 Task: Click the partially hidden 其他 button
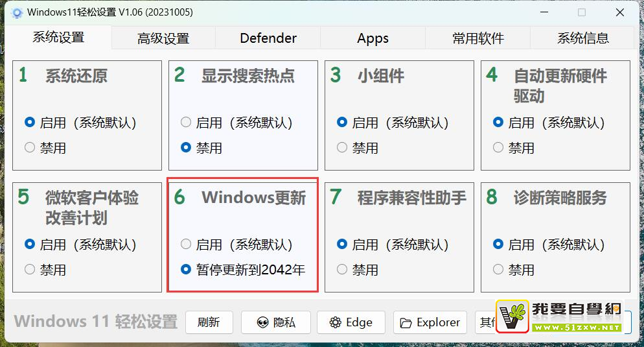(x=485, y=322)
